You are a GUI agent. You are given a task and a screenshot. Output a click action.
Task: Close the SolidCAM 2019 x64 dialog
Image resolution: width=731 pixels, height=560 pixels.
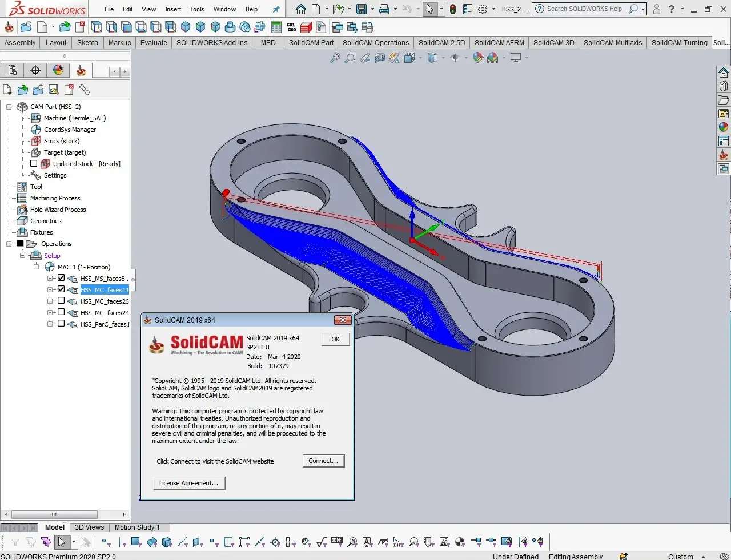[343, 320]
